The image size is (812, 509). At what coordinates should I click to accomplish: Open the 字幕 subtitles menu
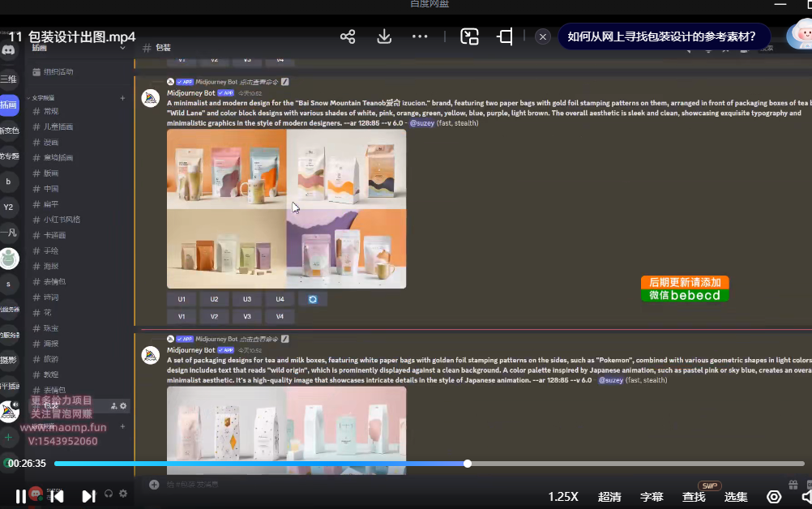pyautogui.click(x=652, y=497)
